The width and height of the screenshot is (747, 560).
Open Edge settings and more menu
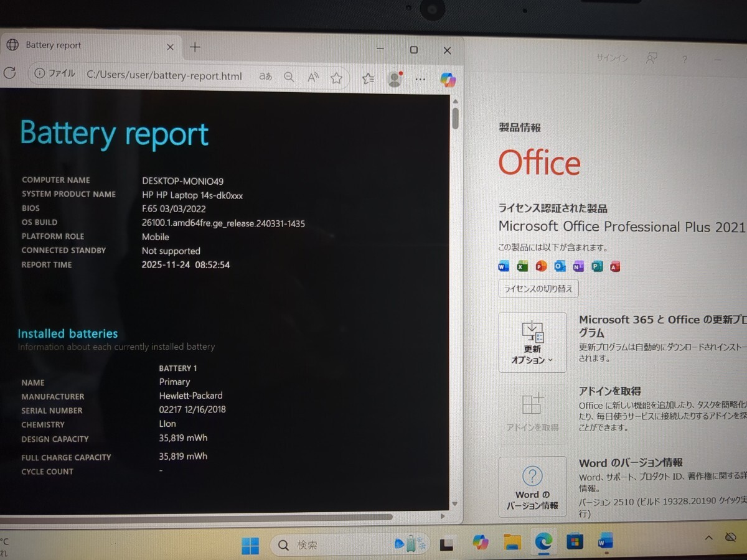420,80
